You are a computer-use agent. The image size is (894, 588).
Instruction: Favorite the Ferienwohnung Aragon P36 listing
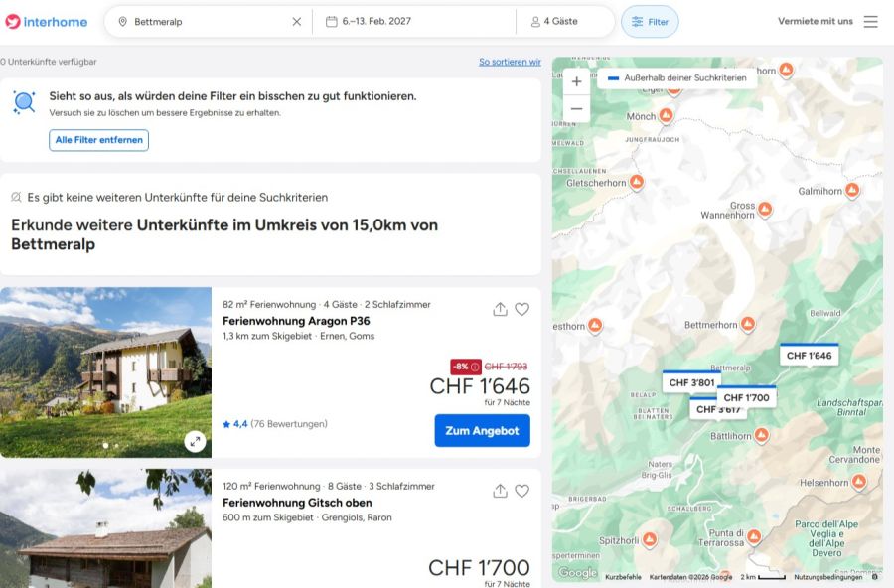522,309
